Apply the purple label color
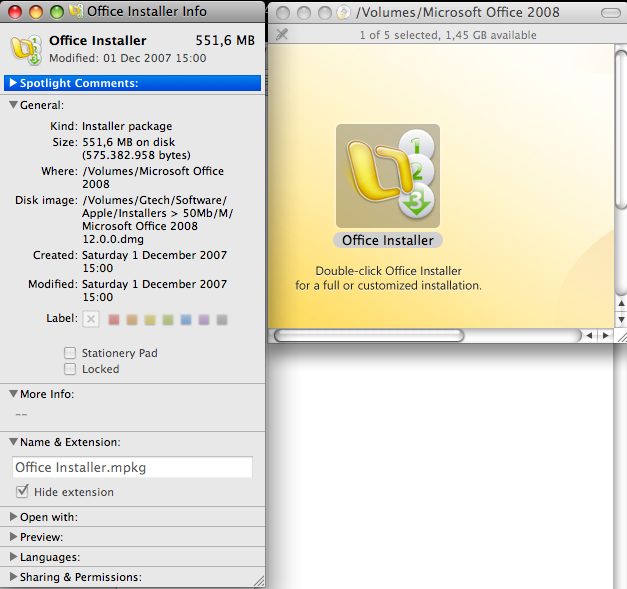627x589 pixels. (204, 319)
